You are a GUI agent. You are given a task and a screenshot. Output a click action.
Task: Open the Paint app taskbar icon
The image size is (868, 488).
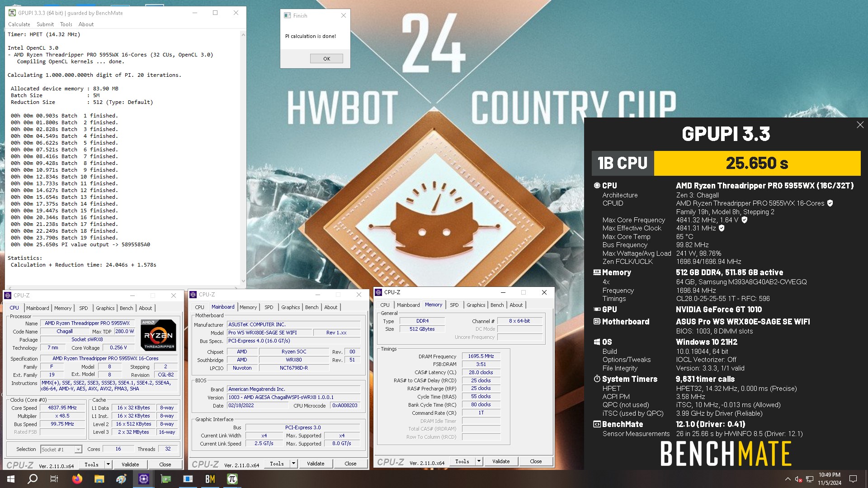click(x=122, y=479)
